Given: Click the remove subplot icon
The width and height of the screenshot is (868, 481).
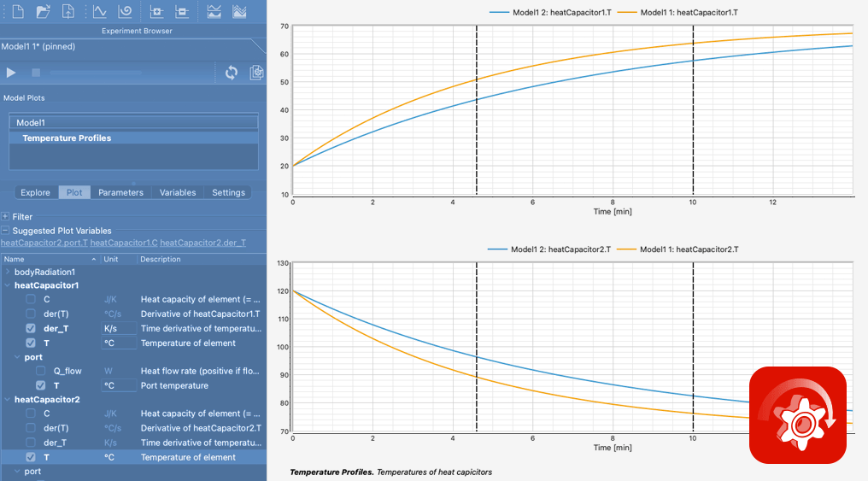Looking at the screenshot, I should [182, 11].
